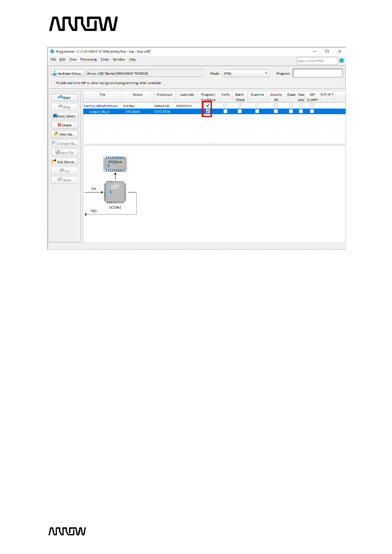Open the Help menu

click(132, 60)
